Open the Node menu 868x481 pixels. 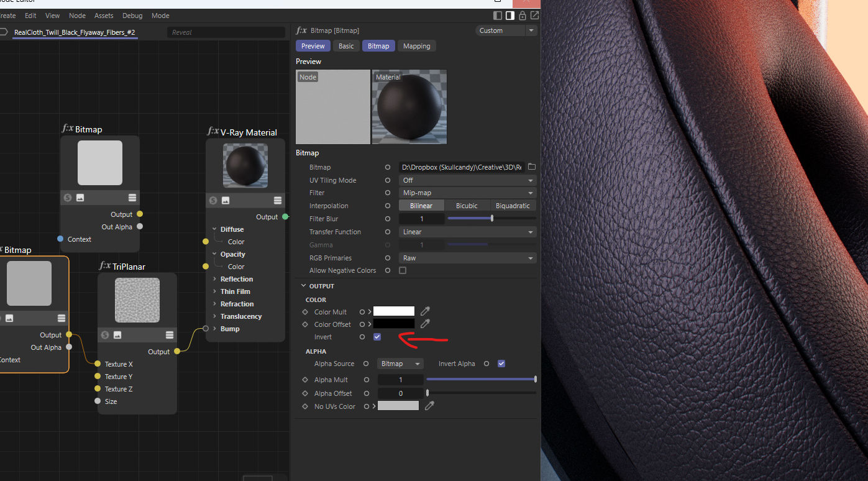[77, 16]
